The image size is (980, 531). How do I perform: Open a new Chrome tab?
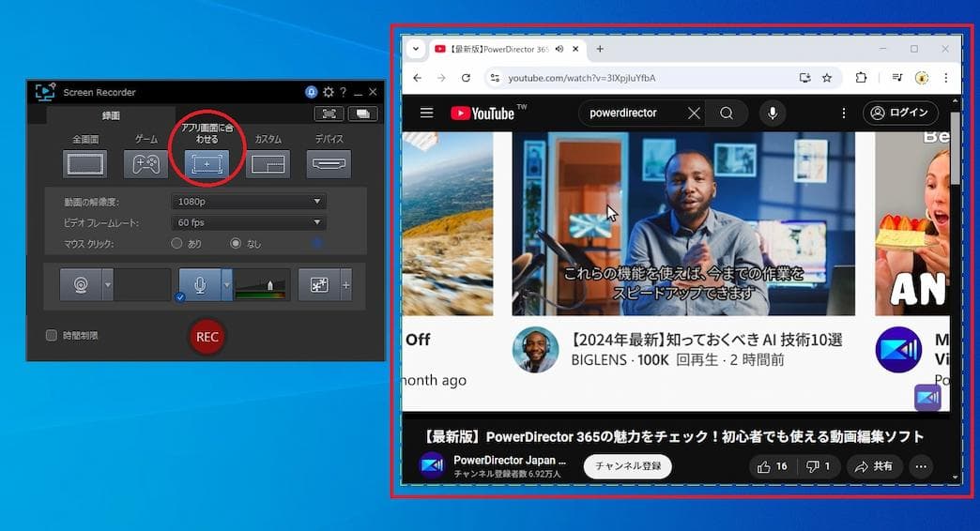click(x=600, y=49)
